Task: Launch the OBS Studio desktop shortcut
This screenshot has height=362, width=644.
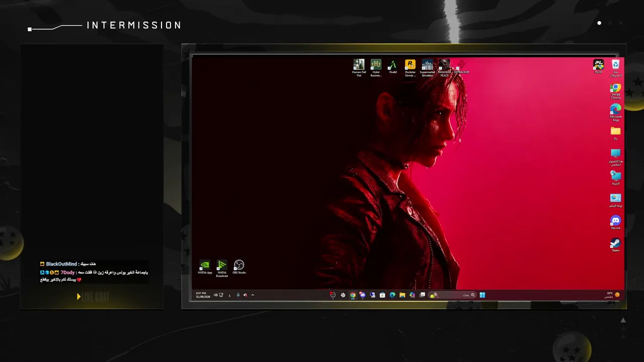Action: tap(239, 267)
